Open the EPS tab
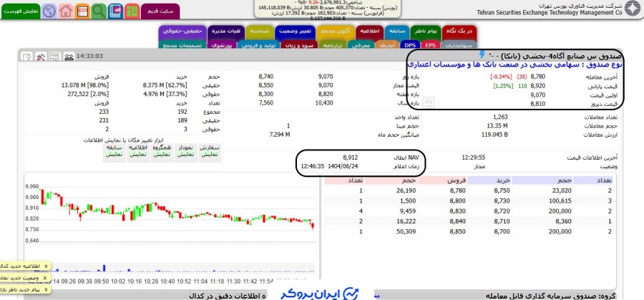 point(430,45)
